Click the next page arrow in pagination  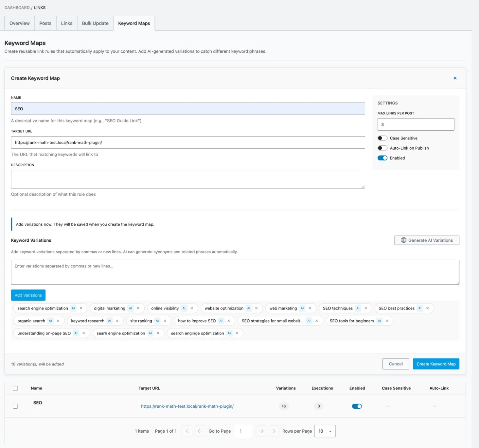[261, 431]
